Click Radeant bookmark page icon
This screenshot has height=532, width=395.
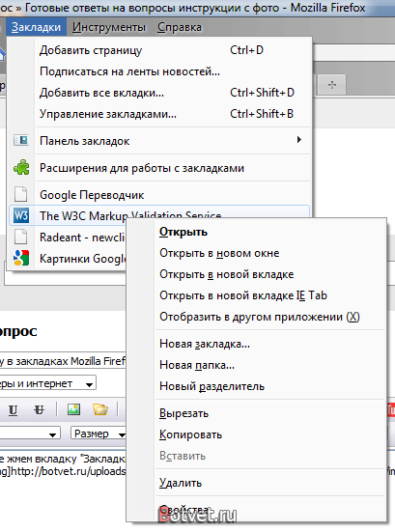click(x=20, y=237)
